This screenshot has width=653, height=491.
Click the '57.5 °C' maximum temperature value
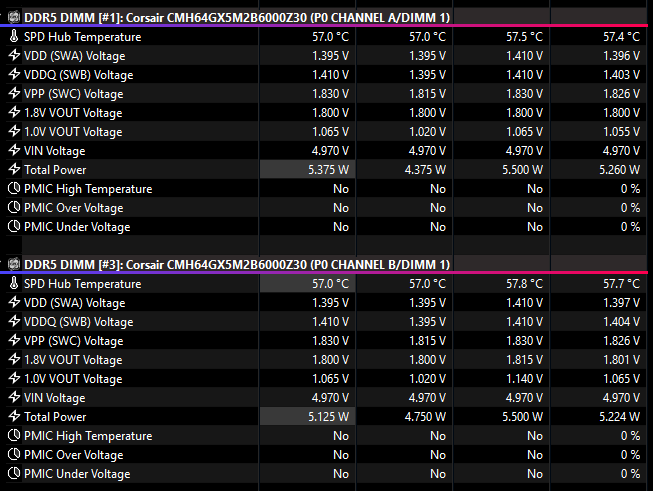(524, 37)
